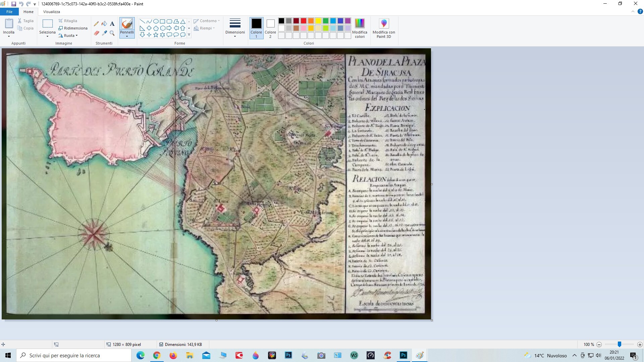
Task: Click the zoom out minus button
Action: pyautogui.click(x=599, y=344)
